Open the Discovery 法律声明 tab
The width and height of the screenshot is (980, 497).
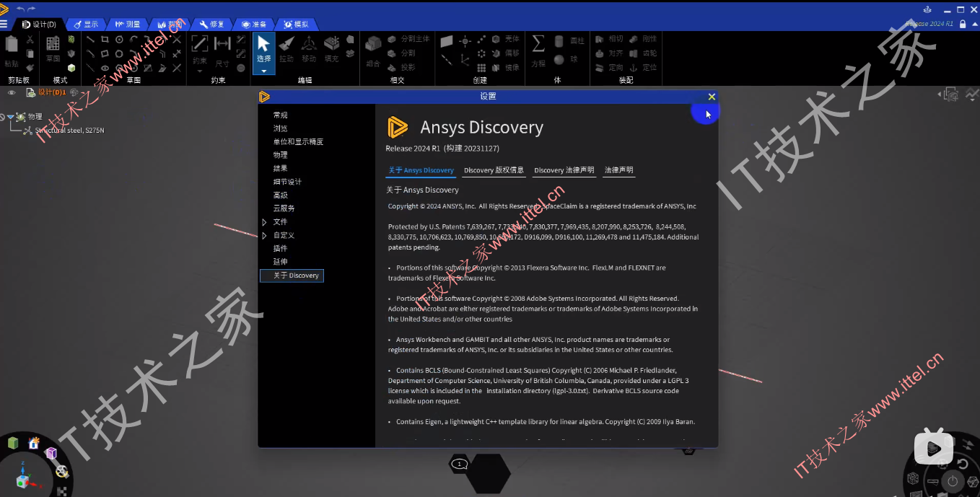[x=564, y=170]
